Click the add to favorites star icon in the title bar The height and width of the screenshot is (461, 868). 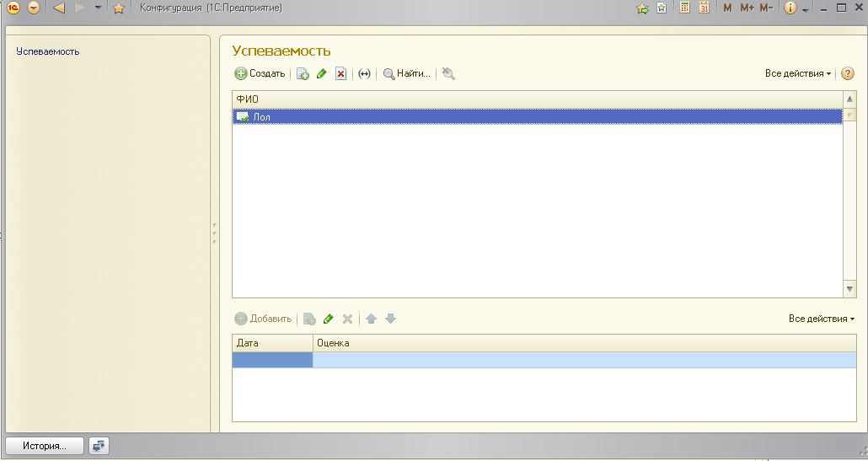[642, 8]
